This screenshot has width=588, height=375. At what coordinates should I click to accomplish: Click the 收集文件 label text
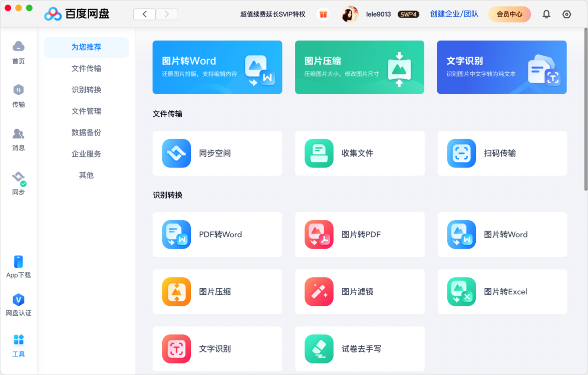coord(358,153)
